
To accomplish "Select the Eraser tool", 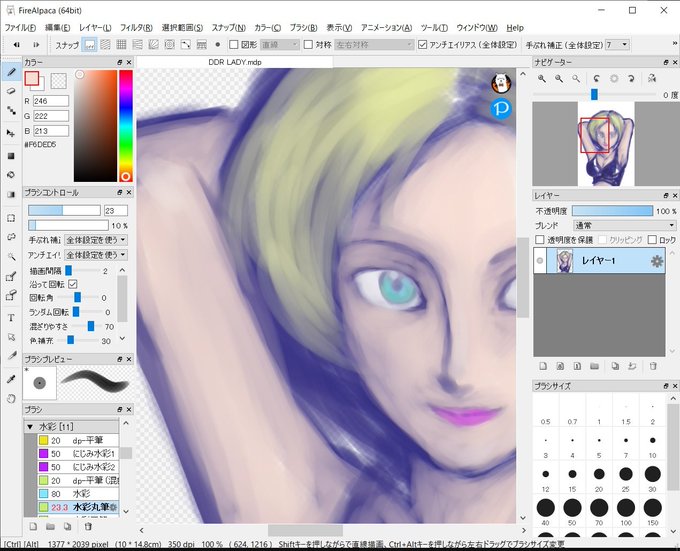I will [11, 91].
